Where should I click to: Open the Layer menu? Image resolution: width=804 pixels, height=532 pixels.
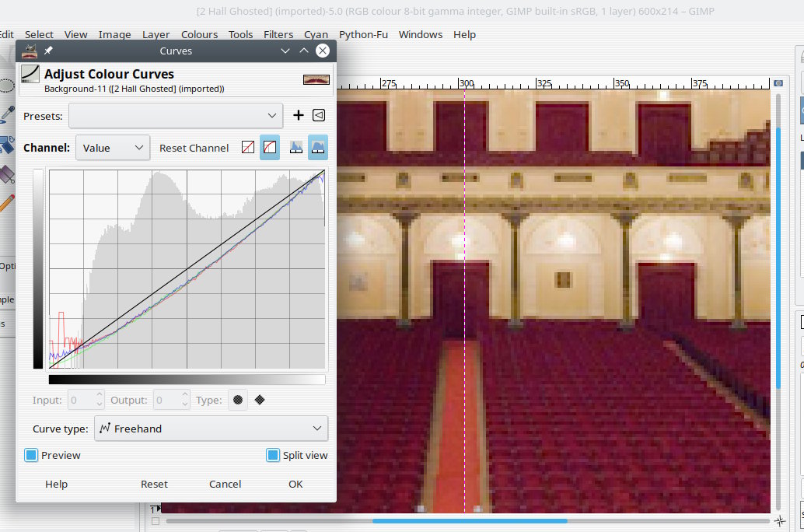[x=156, y=34]
